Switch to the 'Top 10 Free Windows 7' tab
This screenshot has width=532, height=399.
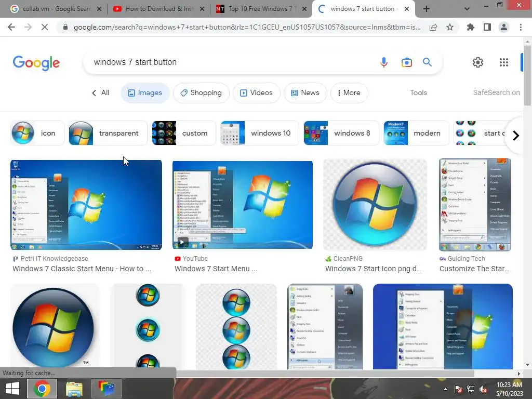point(262,9)
